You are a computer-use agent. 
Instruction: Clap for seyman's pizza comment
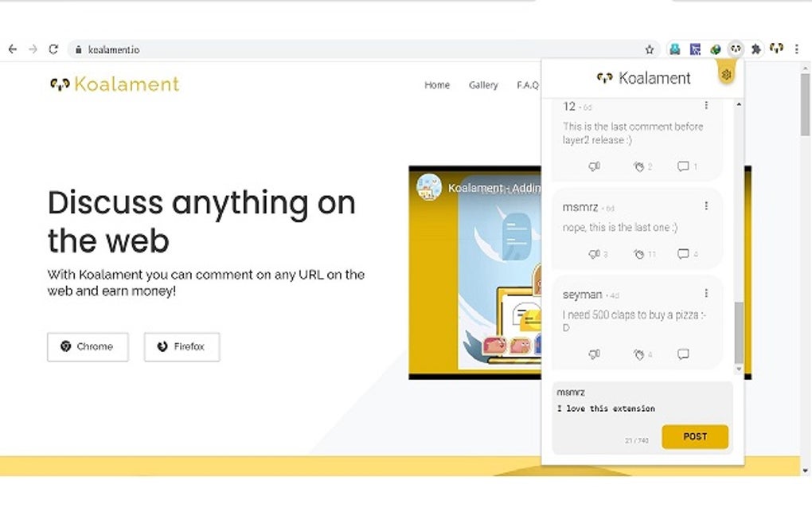[639, 354]
